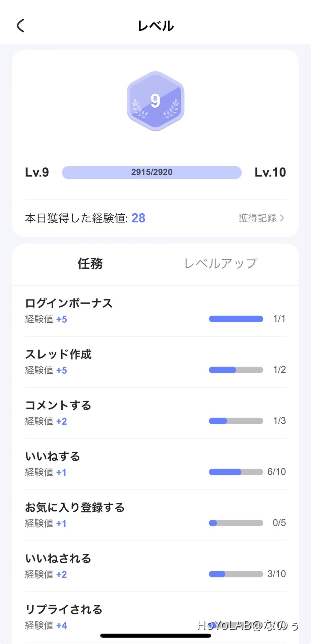Click the ログインボーナス 1/1 progress bar
The image size is (311, 644).
tap(236, 319)
